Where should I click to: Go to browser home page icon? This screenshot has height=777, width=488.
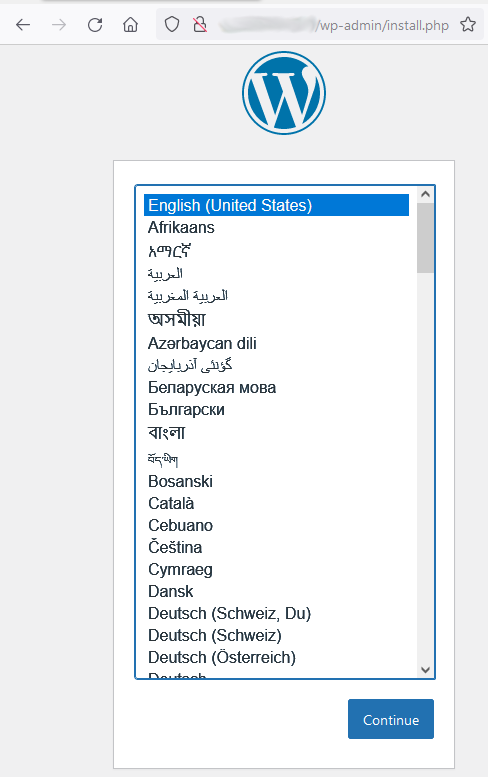pyautogui.click(x=131, y=24)
